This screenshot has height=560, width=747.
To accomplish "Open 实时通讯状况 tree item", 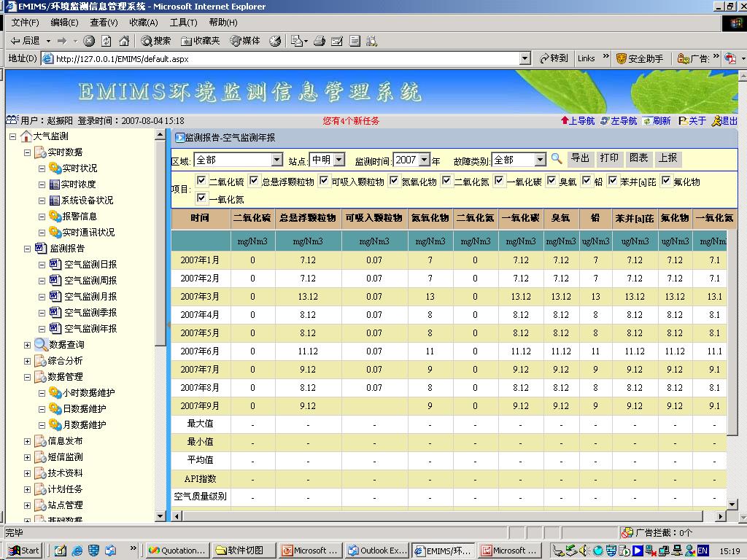I will [x=88, y=233].
